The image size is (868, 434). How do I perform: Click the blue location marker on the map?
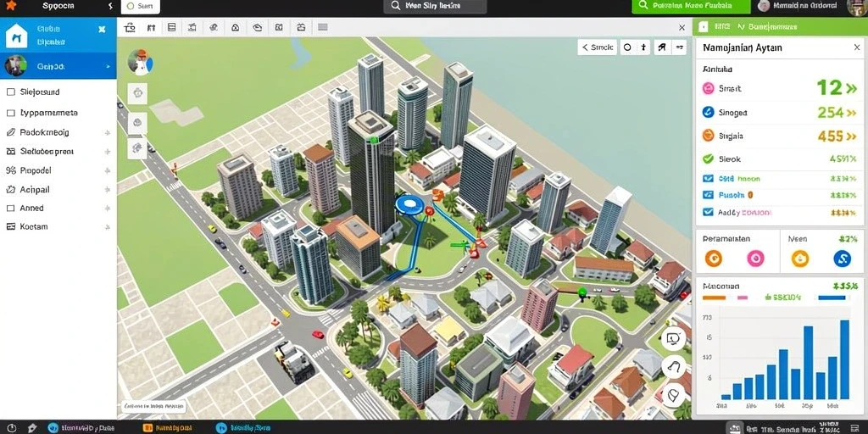pyautogui.click(x=409, y=203)
